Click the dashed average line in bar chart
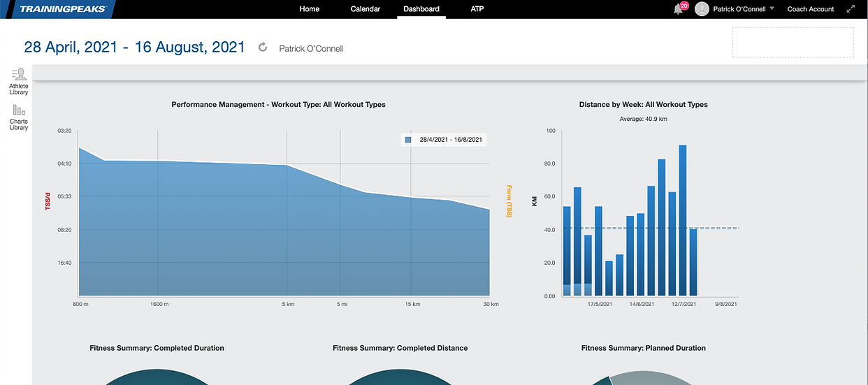868x385 pixels. [650, 228]
